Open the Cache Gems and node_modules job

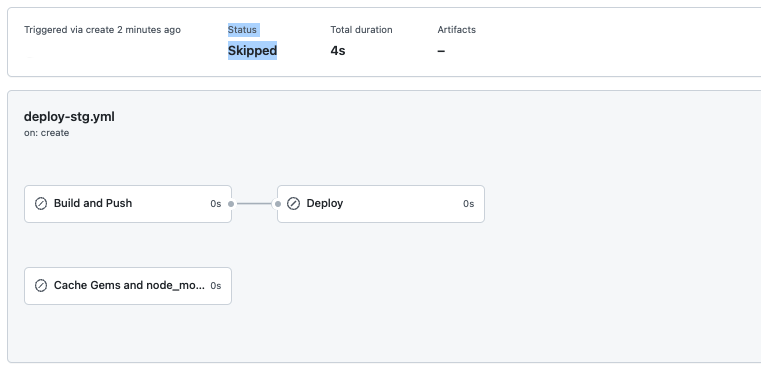128,286
